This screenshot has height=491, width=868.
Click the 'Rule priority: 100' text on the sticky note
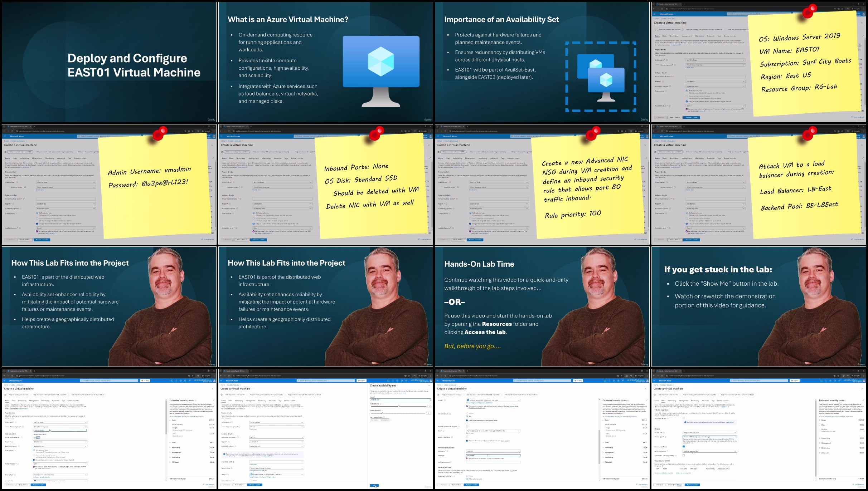[x=573, y=214]
